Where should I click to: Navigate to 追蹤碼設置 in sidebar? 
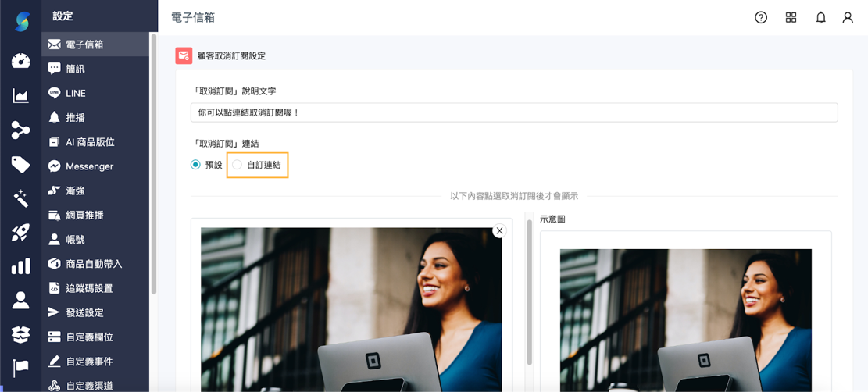(89, 288)
